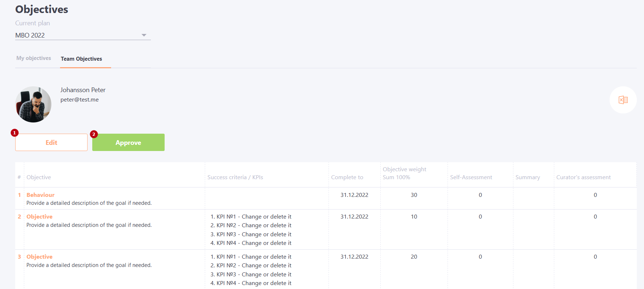Click the Objective column header
The height and width of the screenshot is (289, 644).
39,177
